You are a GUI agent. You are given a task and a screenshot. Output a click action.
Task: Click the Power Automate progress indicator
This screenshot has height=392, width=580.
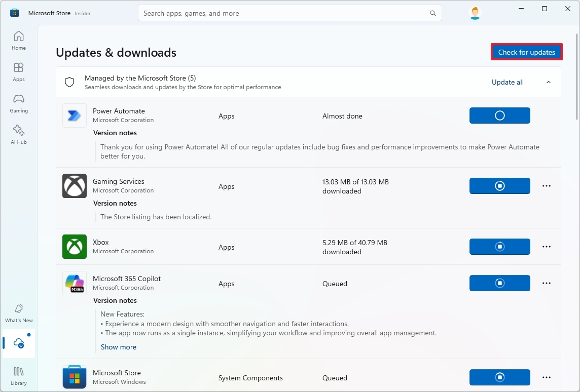(499, 115)
